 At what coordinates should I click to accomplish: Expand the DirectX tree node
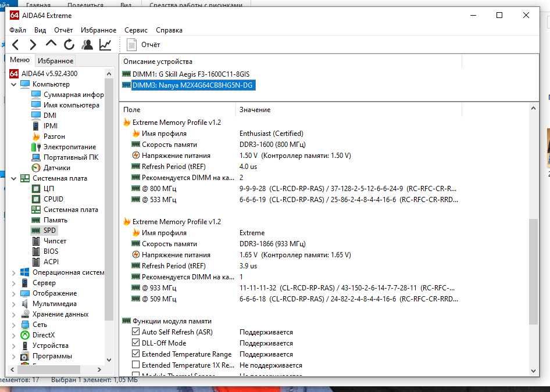(14, 335)
